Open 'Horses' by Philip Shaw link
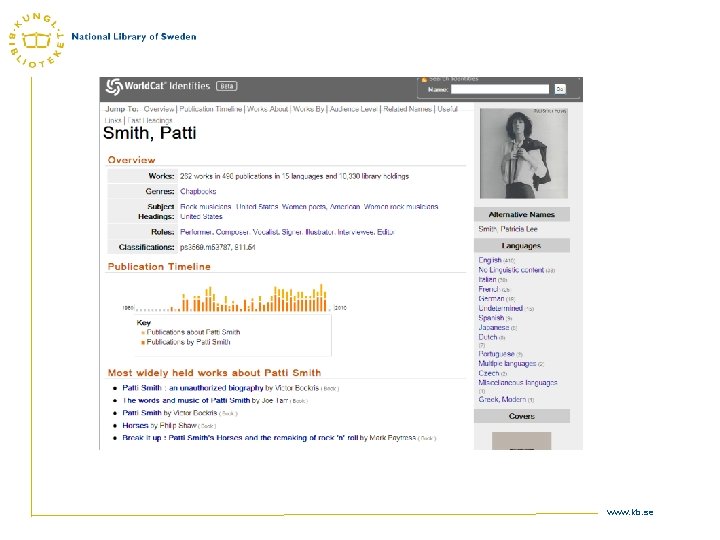Viewport: 720px width, 540px height. point(135,425)
